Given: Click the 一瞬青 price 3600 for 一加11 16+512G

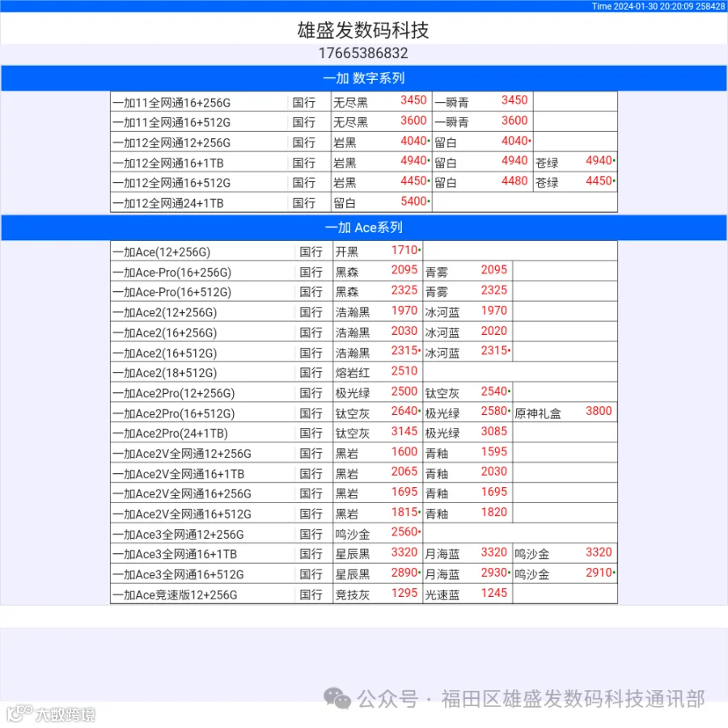Looking at the screenshot, I should (514, 121).
